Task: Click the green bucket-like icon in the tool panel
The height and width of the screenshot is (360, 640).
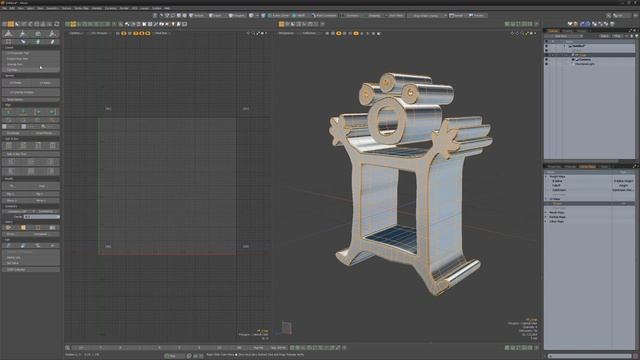Action: pyautogui.click(x=38, y=42)
